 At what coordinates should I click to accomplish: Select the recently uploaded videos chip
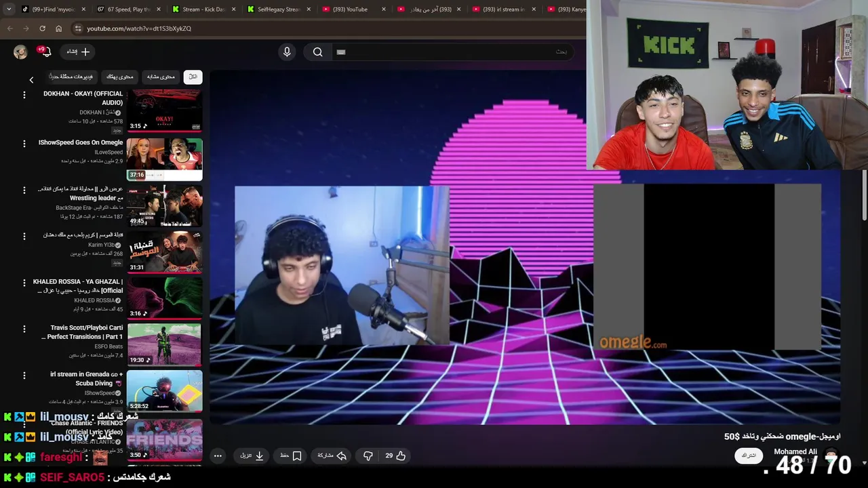(x=71, y=77)
